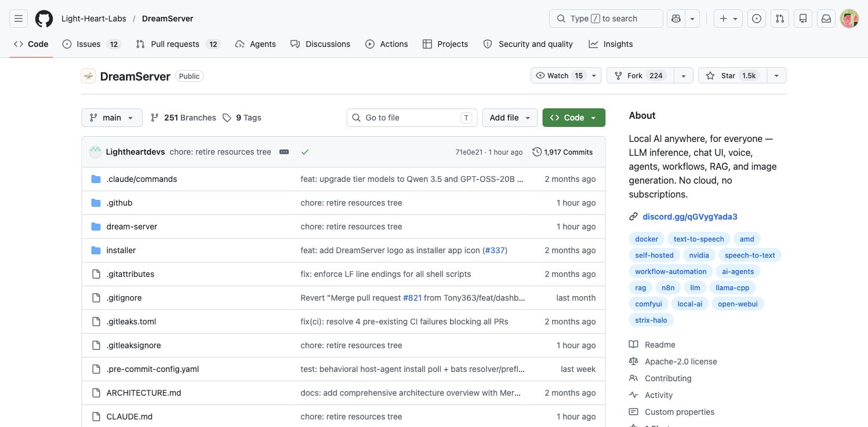The image size is (868, 427).
Task: Switch to the Projects tab
Action: coord(445,44)
